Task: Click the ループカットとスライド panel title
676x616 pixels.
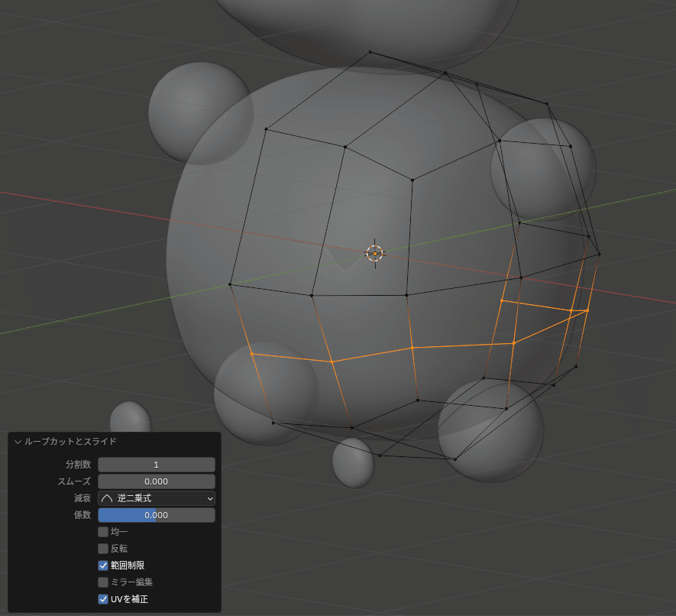Action: (x=70, y=442)
